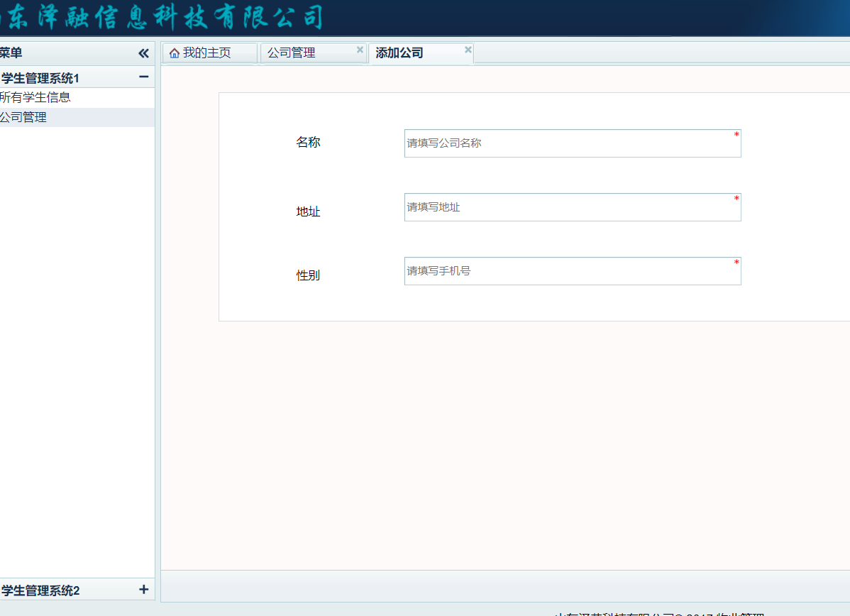Switch to the 我的主页 tab
The height and width of the screenshot is (616, 850).
coord(206,53)
